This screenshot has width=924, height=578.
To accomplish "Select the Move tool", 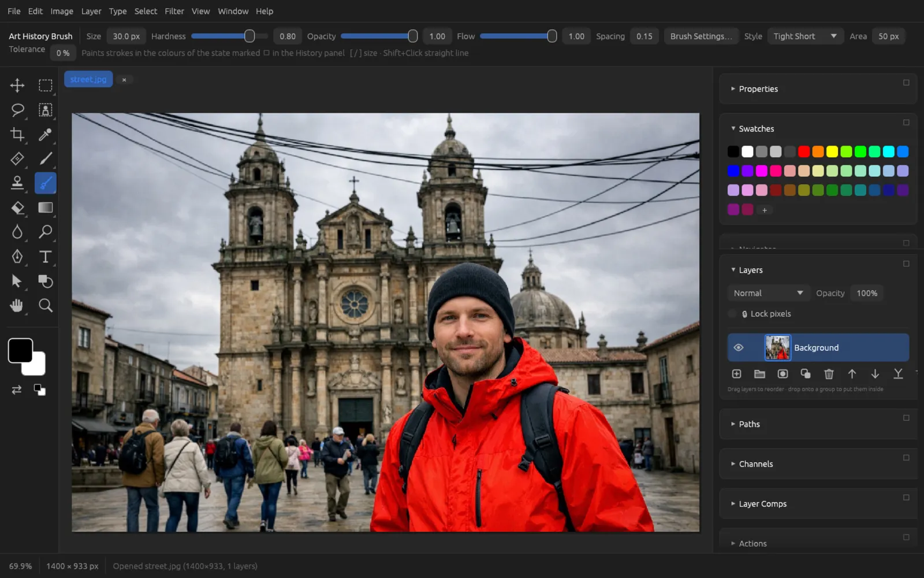I will pos(17,86).
